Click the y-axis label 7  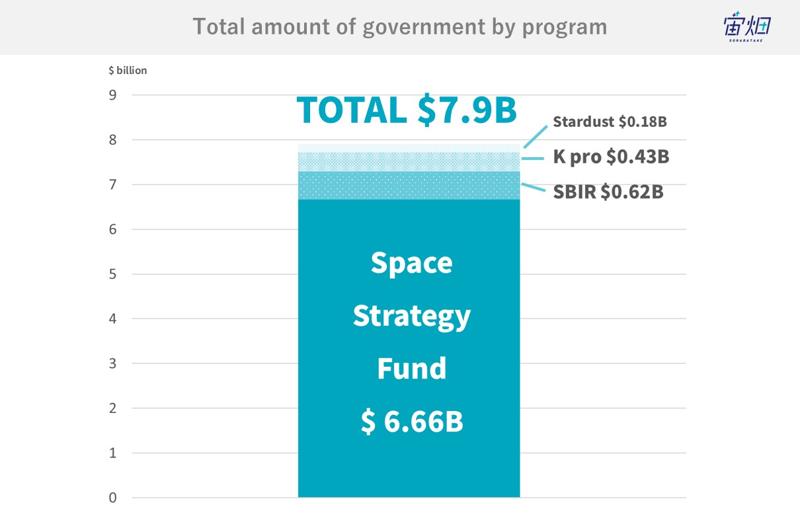112,184
